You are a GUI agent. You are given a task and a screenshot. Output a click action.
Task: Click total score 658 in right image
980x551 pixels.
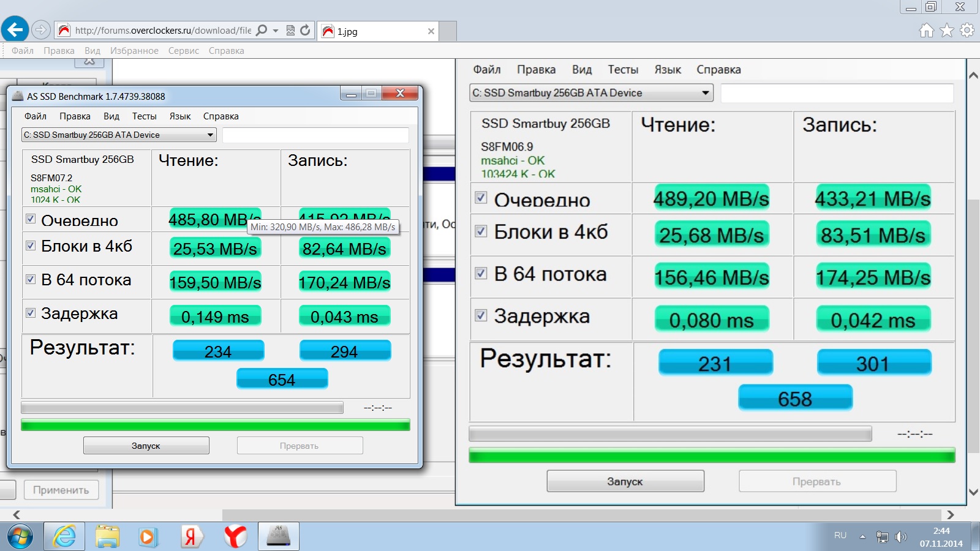pos(795,398)
